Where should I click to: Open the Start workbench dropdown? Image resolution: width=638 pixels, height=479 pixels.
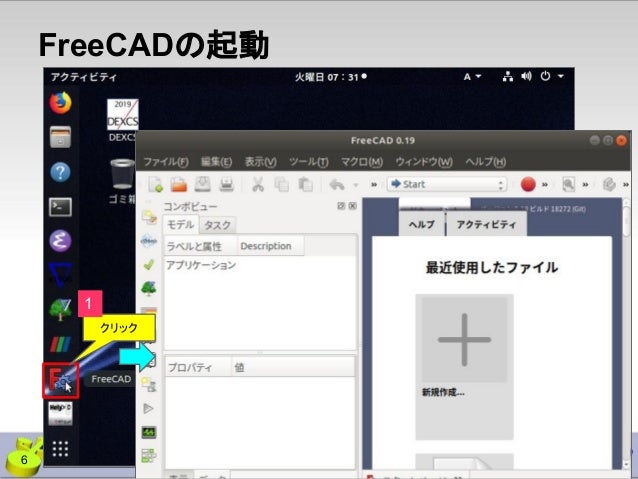447,184
